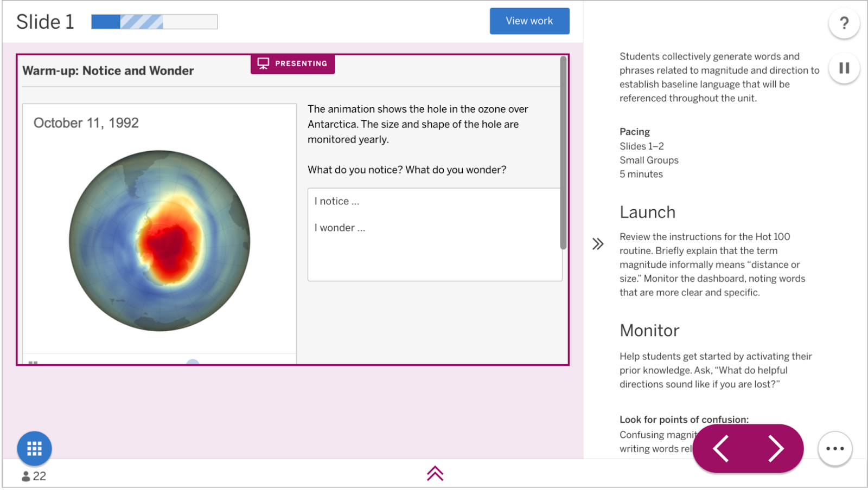
Task: Open help with the question mark icon
Action: pos(844,23)
